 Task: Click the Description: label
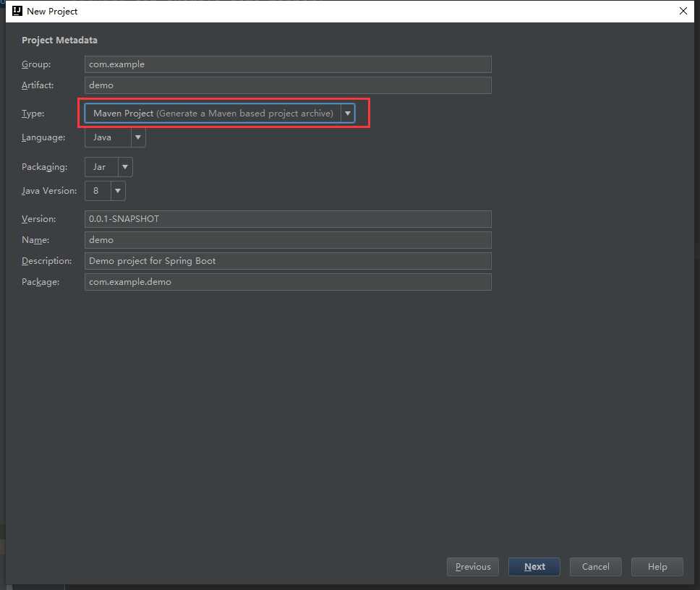(47, 261)
